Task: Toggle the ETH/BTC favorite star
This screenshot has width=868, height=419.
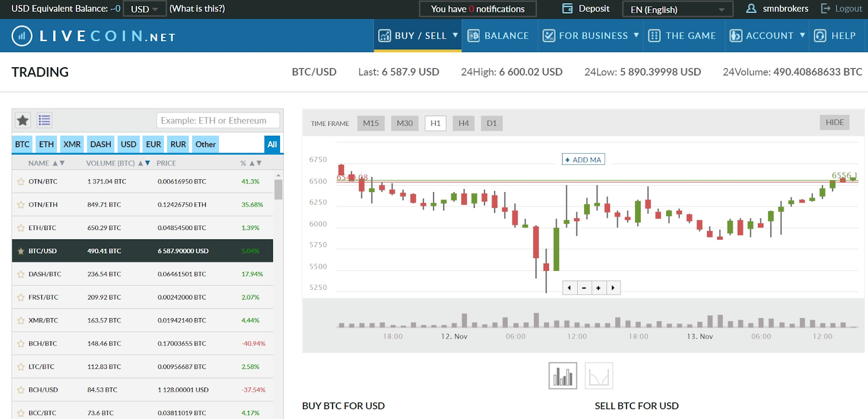Action: [21, 228]
